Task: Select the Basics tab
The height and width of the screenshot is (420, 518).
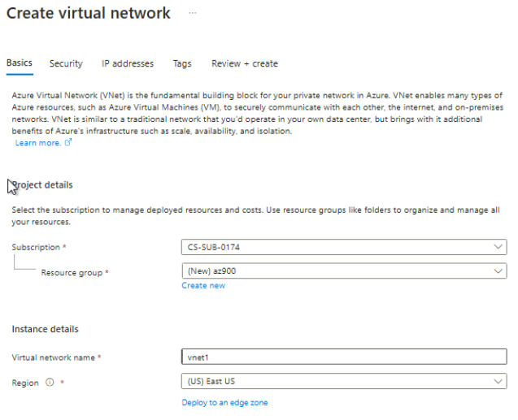Action: point(20,63)
